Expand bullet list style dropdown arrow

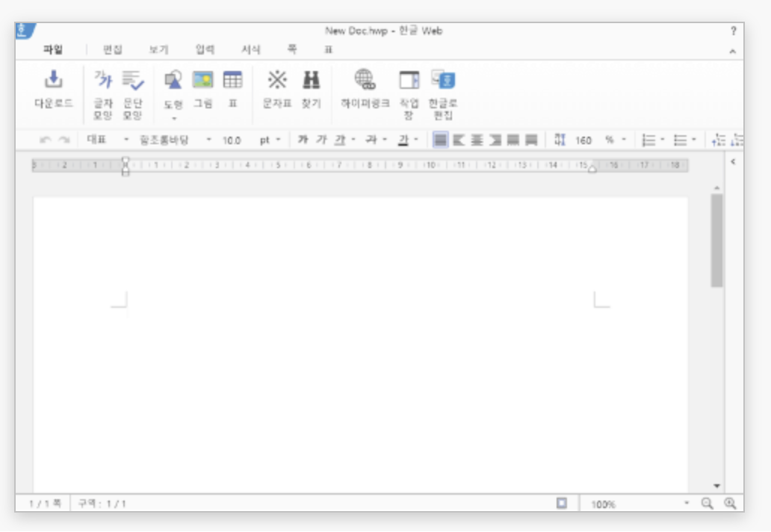click(694, 139)
